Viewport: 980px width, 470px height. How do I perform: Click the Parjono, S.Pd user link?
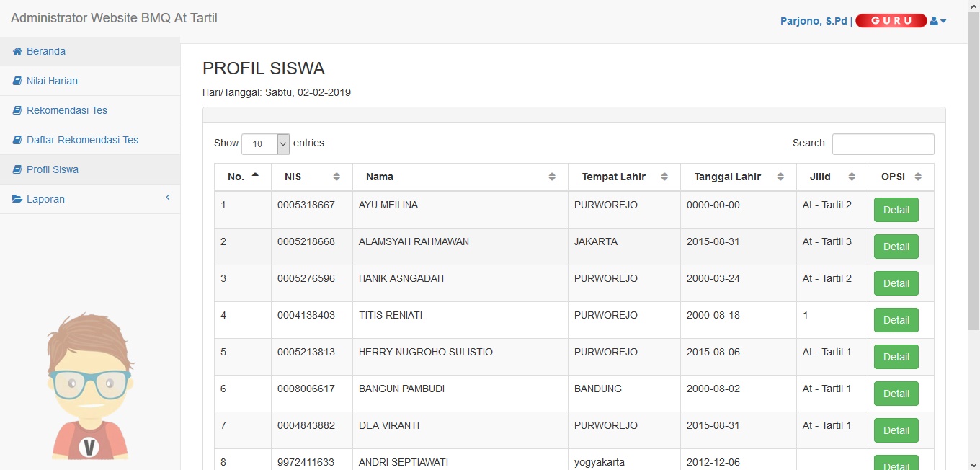814,21
